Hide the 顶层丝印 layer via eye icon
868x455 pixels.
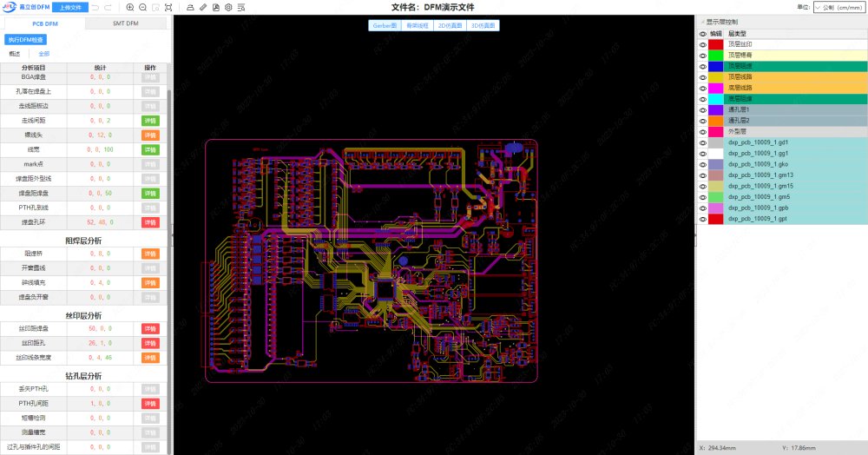[x=703, y=43]
